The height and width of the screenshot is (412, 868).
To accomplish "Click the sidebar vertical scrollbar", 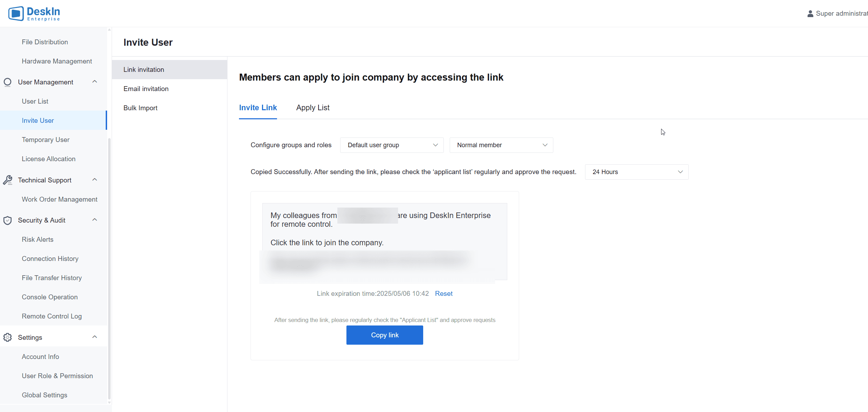I will pos(109,269).
